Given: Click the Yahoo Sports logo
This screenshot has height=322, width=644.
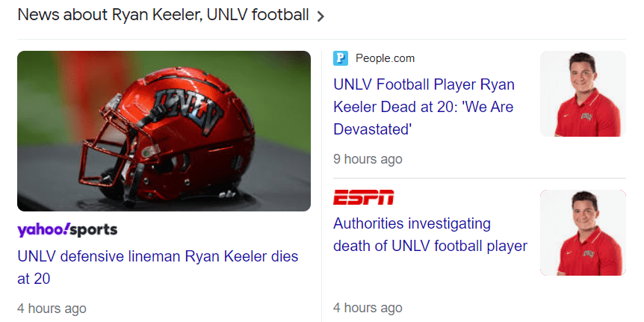Looking at the screenshot, I should (x=67, y=229).
